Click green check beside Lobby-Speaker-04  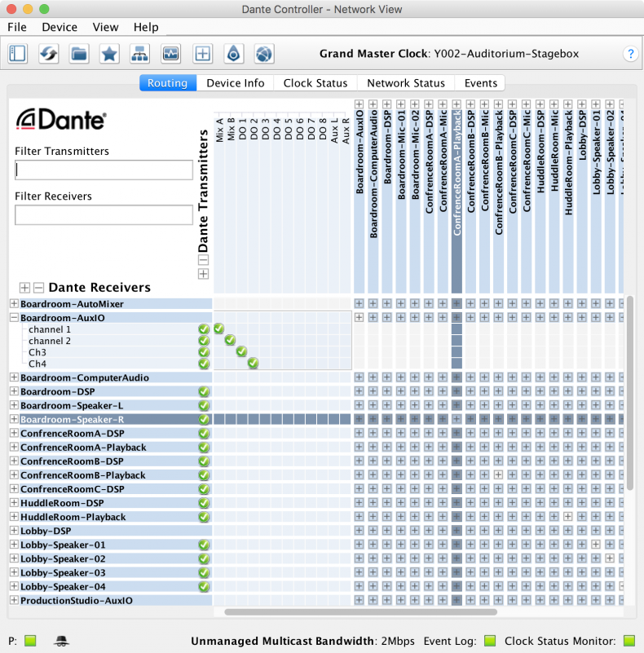[x=204, y=587]
